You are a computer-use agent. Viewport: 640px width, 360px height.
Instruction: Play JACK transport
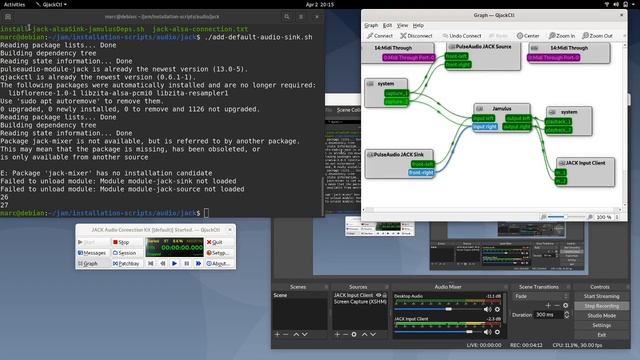point(174,264)
